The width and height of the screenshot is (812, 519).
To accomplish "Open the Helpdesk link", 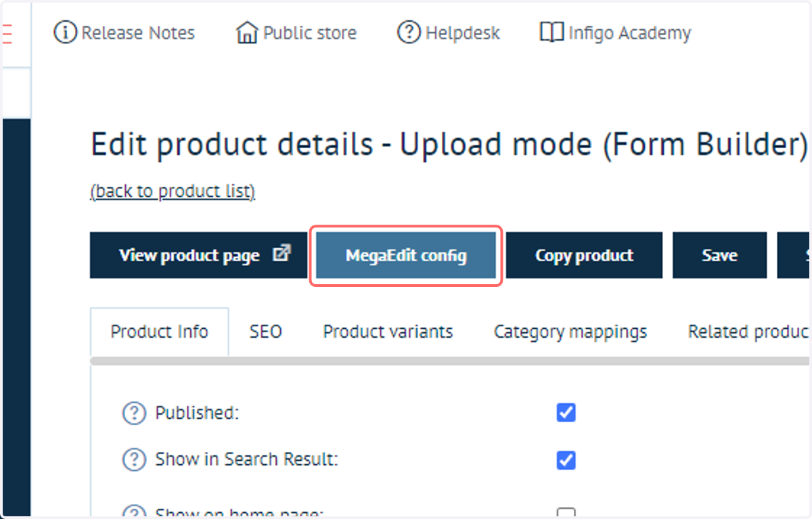I will 449,32.
